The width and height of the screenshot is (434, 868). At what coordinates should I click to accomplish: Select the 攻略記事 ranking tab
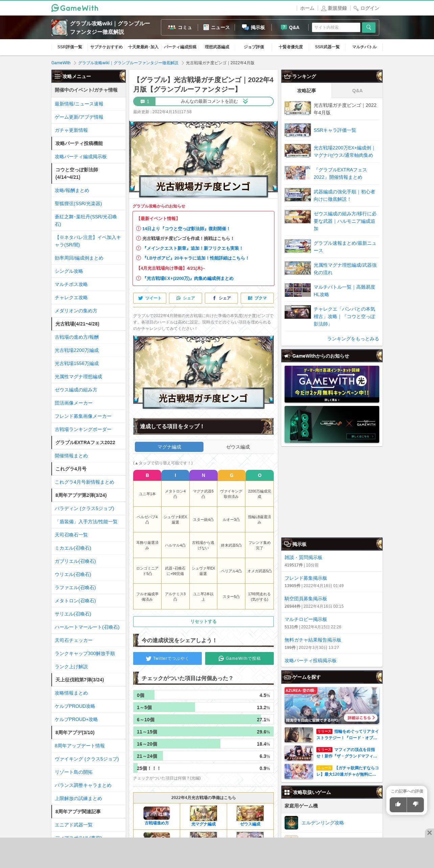307,91
